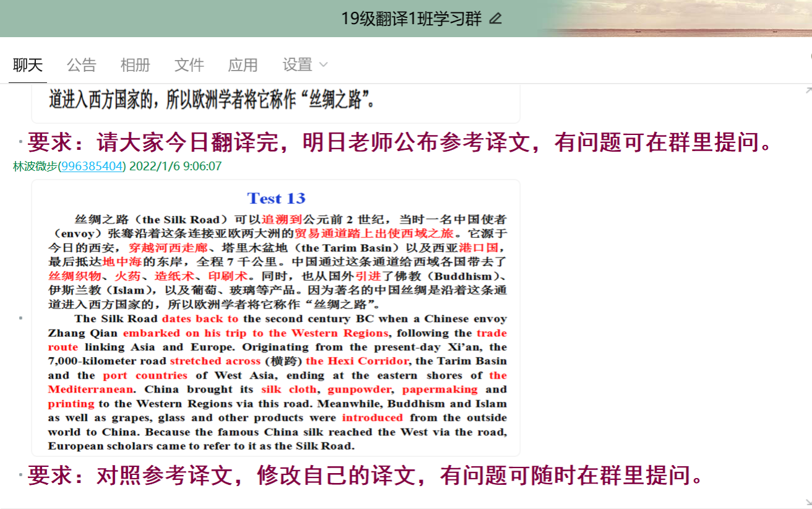Open the partially visible image at top

275,102
